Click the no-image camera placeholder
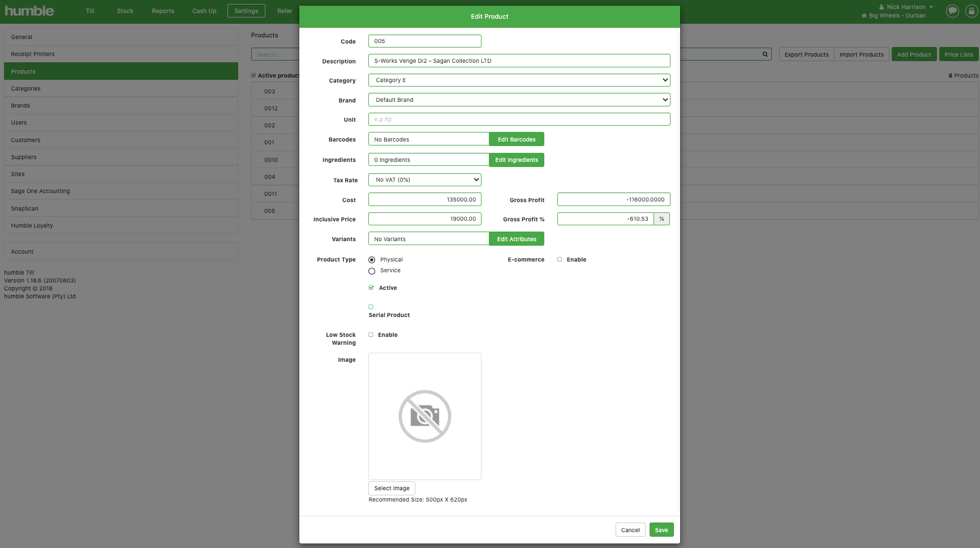980x548 pixels. point(425,416)
